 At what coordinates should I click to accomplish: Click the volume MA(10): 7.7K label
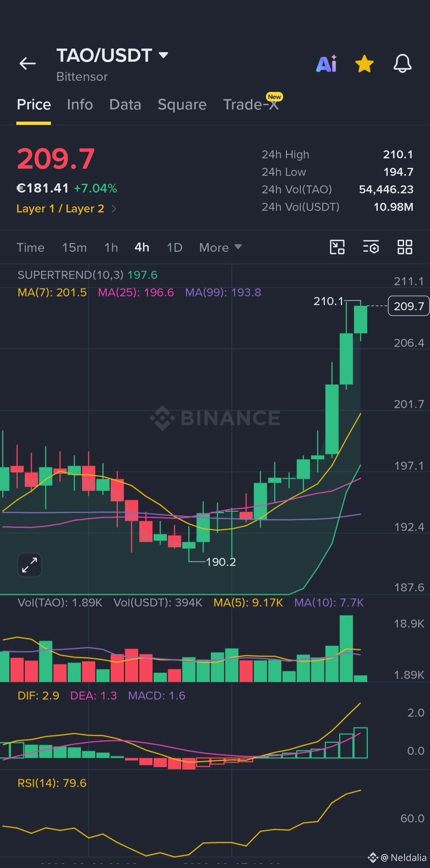pyautogui.click(x=329, y=603)
